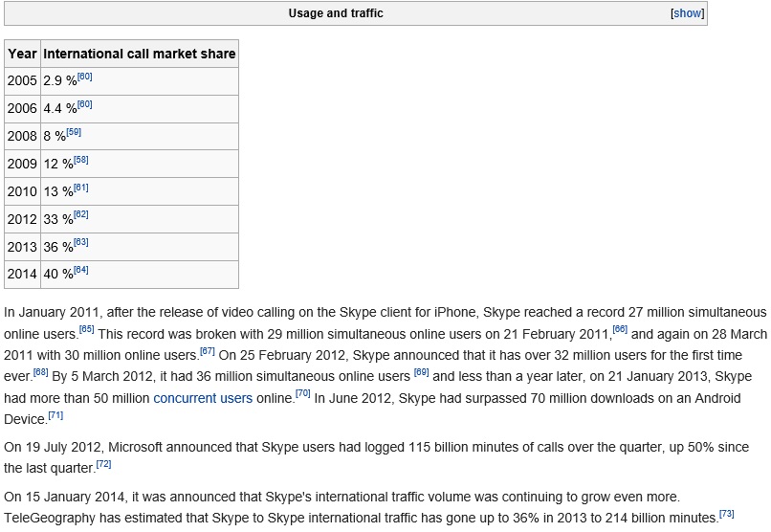Click the '36 %' market share value
The width and height of the screenshot is (771, 532).
(58, 247)
